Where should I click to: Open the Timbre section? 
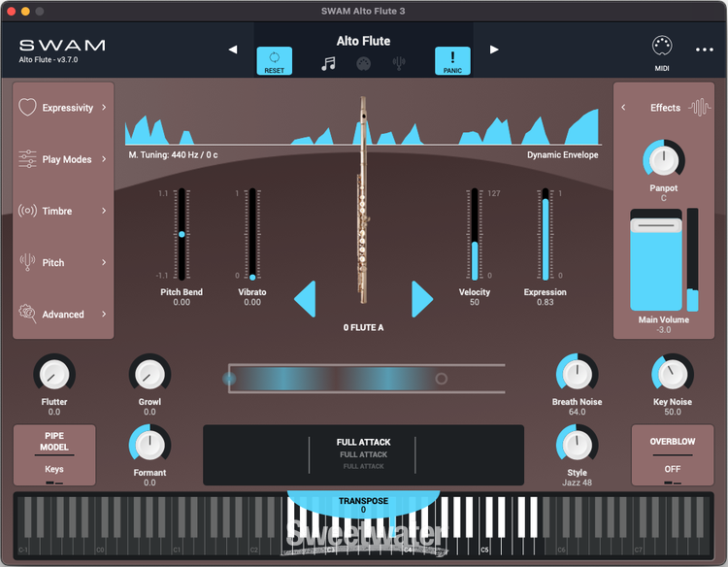tap(63, 211)
